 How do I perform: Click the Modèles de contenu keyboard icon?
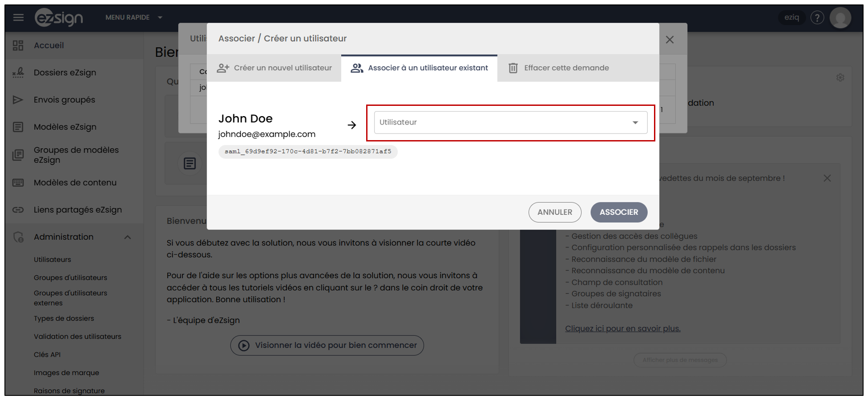coord(18,182)
